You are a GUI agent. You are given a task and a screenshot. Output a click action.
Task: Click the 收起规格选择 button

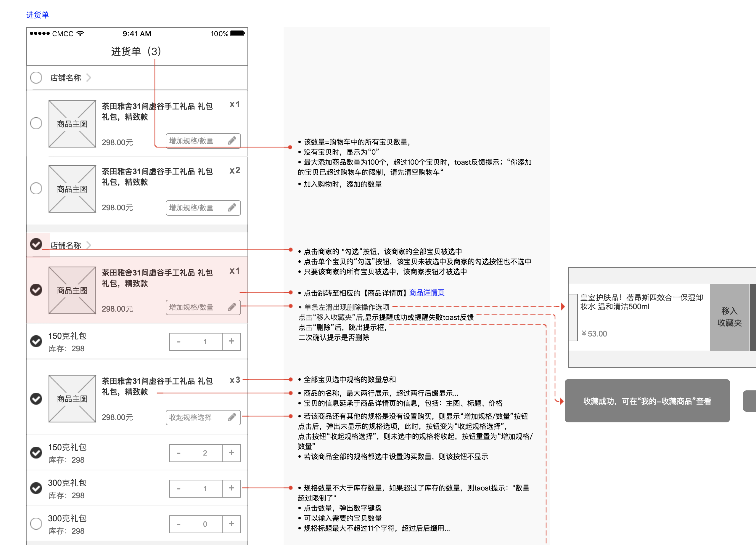(x=203, y=417)
